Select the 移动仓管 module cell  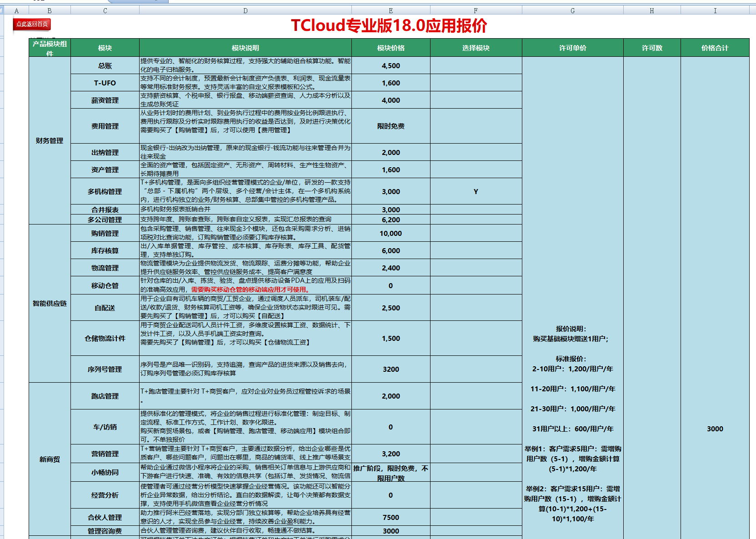click(105, 285)
